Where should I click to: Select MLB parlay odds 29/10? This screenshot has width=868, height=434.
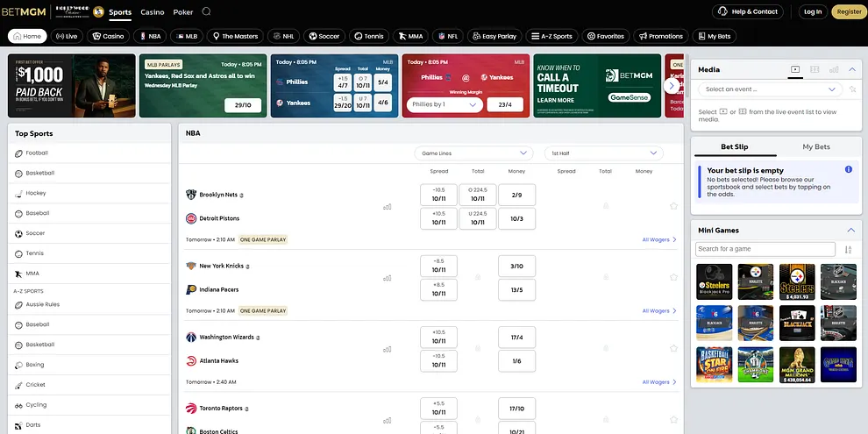243,105
